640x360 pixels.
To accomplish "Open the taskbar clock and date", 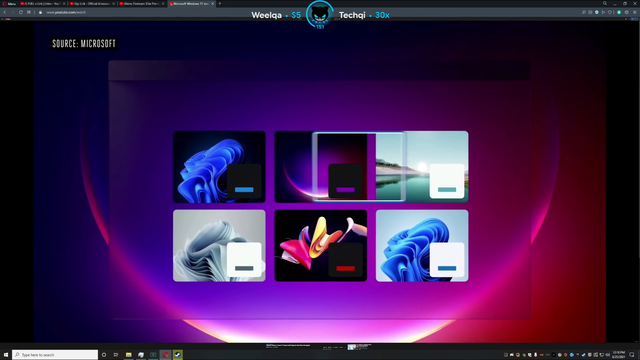I will (618, 355).
